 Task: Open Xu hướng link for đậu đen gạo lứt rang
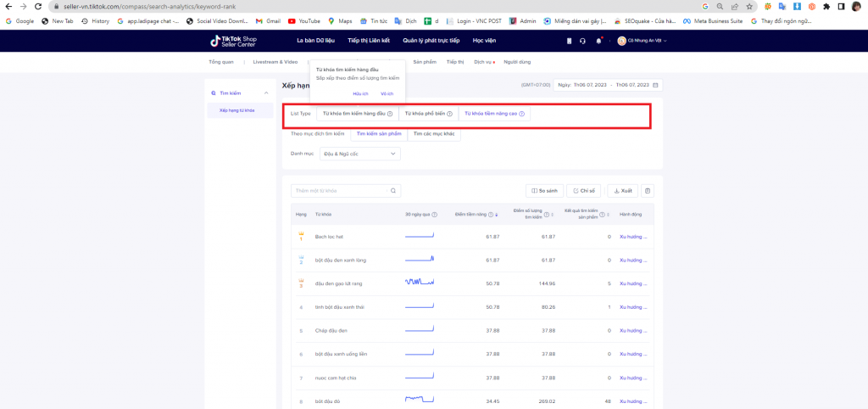(632, 283)
